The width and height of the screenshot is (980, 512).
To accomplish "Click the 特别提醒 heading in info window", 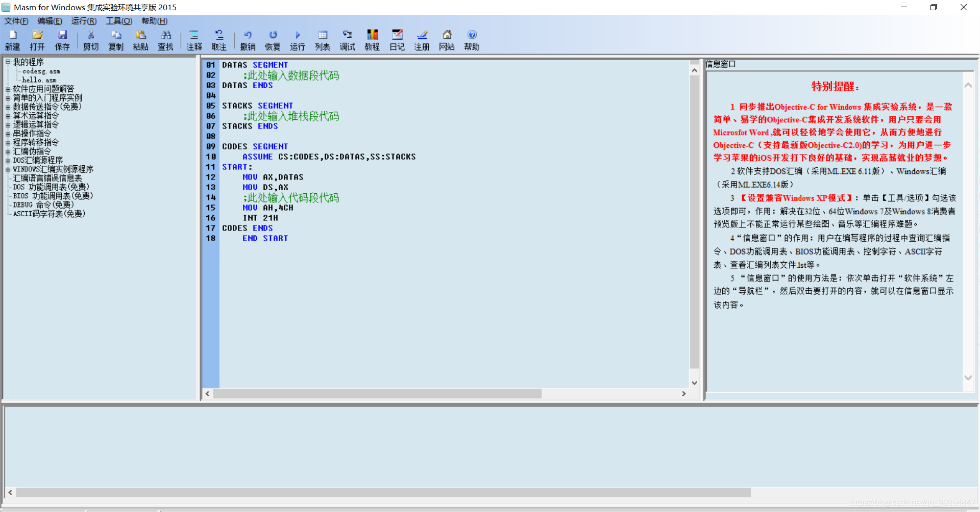I will 836,86.
